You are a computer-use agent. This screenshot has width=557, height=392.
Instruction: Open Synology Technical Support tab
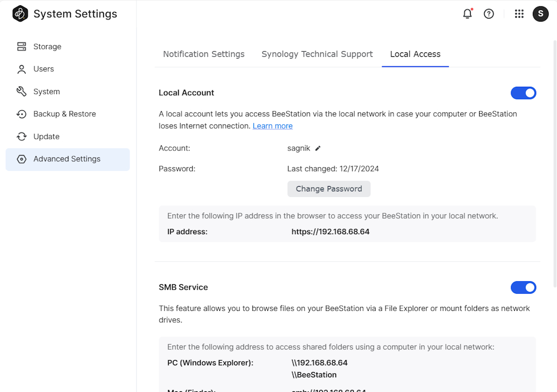pos(317,54)
